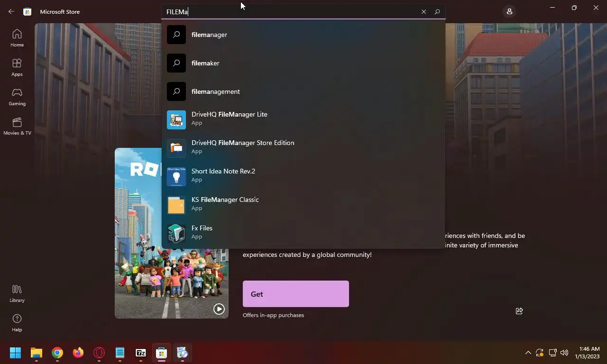Click the Microsoft Store logo icon
Image resolution: width=607 pixels, height=364 pixels.
[x=28, y=11]
